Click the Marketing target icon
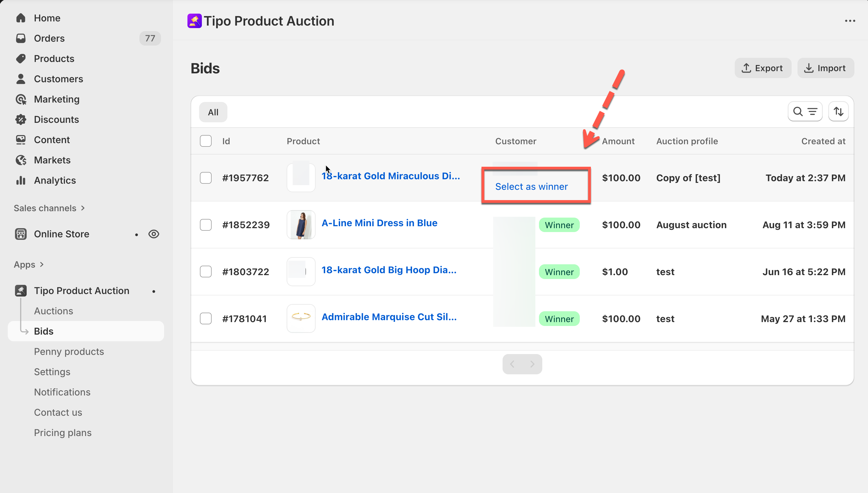Screen dimensions: 868x493 tap(21, 99)
